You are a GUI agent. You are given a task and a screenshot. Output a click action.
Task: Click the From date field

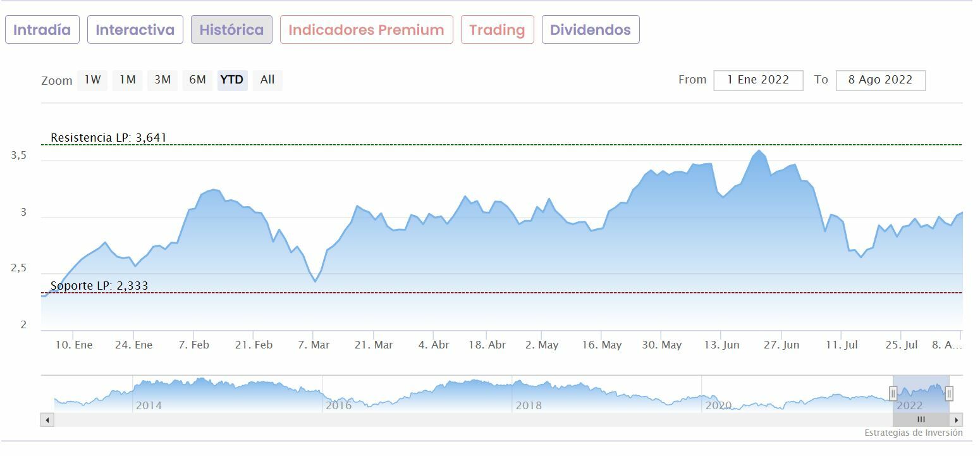(758, 80)
